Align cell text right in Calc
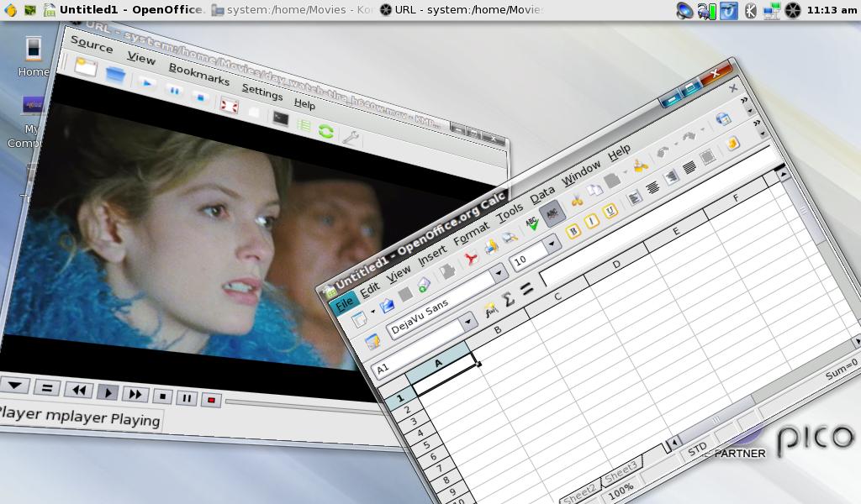 point(671,177)
